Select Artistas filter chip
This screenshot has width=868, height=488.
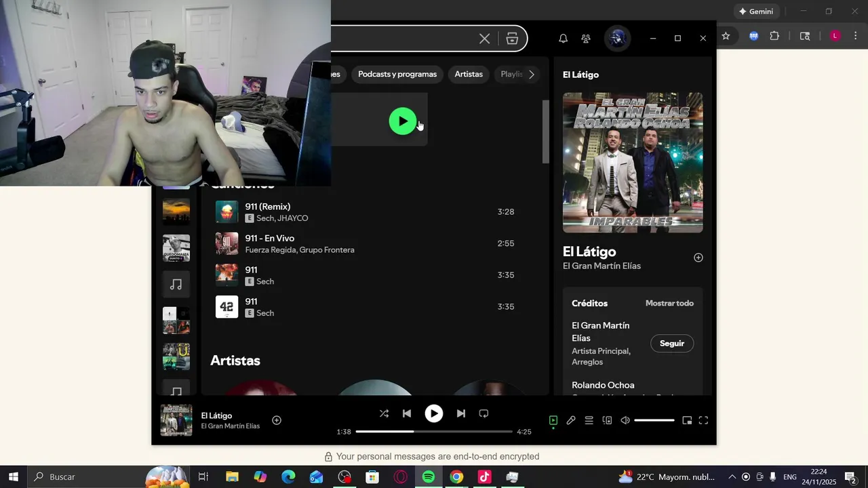(469, 74)
